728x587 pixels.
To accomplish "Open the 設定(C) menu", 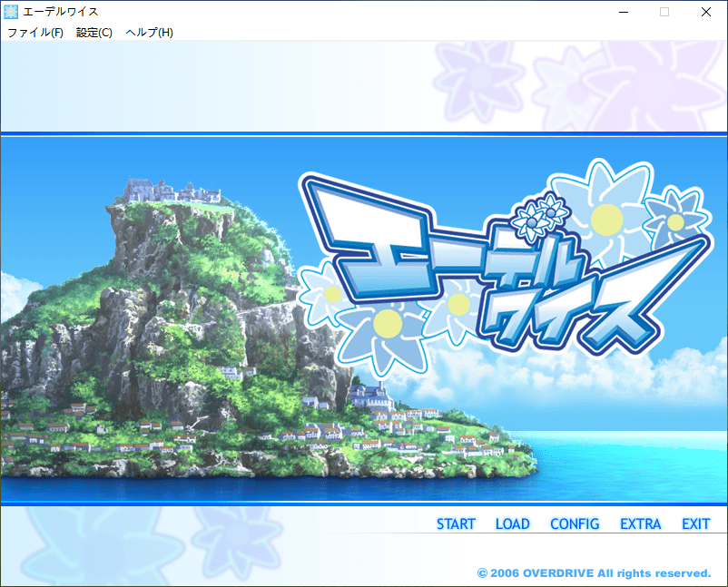I will 94,33.
